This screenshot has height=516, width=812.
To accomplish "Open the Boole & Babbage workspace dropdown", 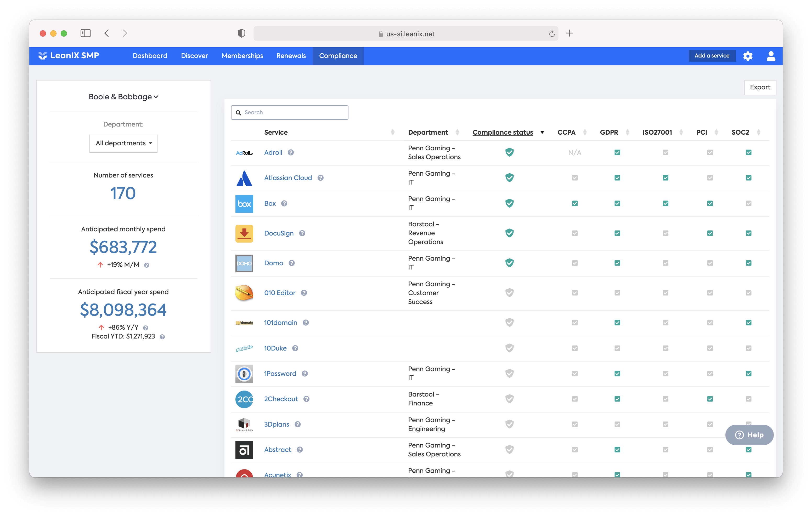I will click(123, 97).
